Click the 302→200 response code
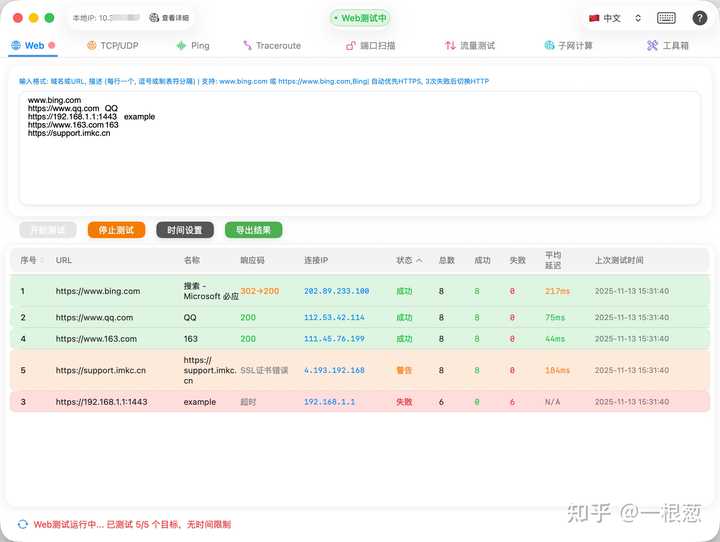Image resolution: width=720 pixels, height=542 pixels. tap(259, 291)
